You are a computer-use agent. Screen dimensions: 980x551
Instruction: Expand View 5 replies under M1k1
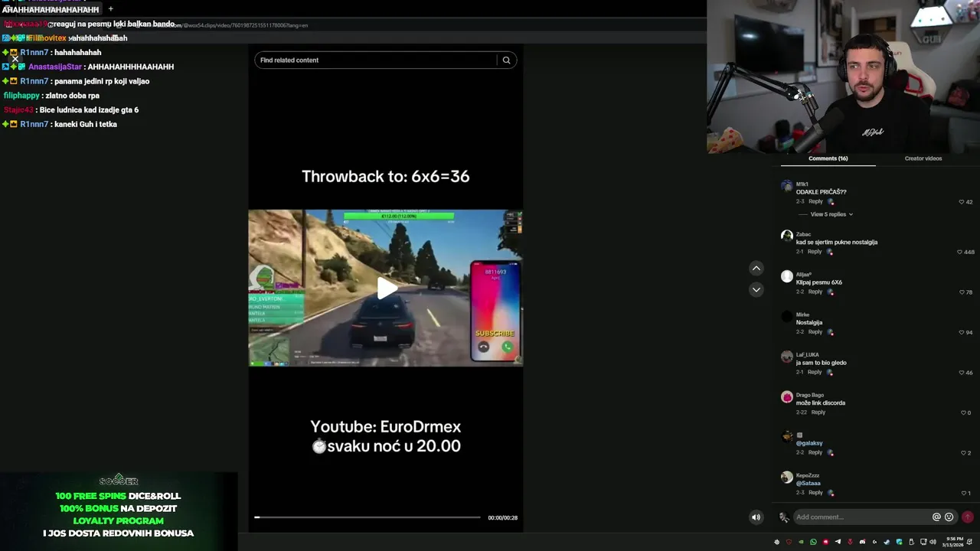pyautogui.click(x=831, y=214)
